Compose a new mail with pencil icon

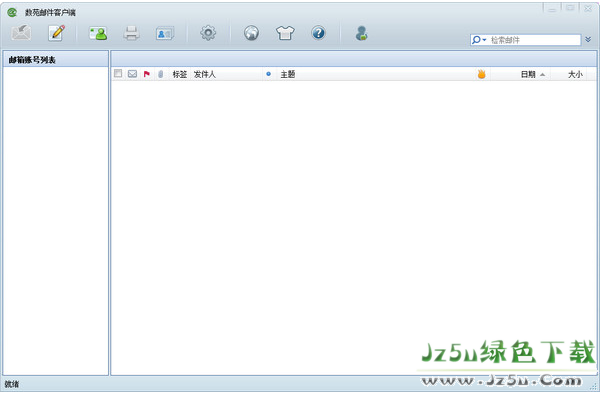[x=56, y=33]
